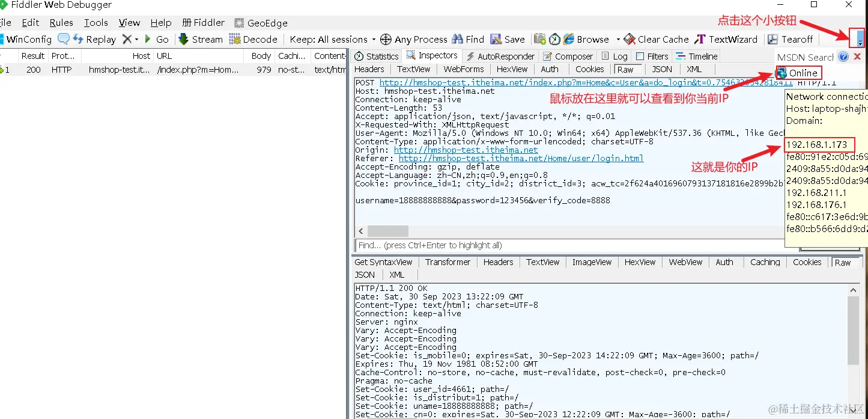Click Tearoff in the toolbar
Viewport: 868px width, 419px height.
point(790,39)
